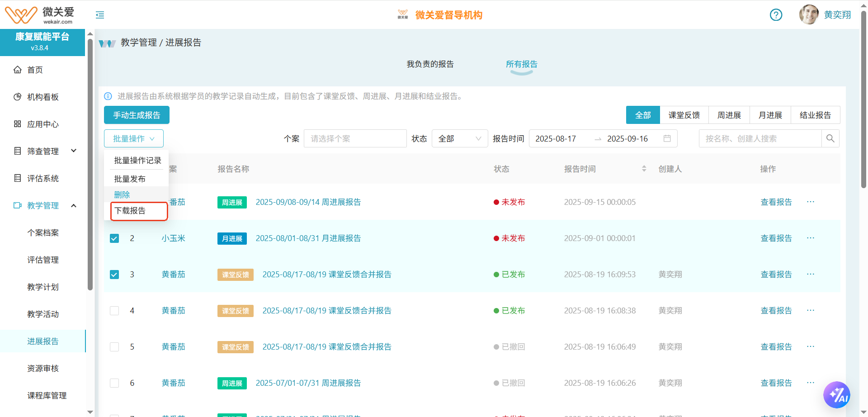Screen dimensions: 868x417
Task: Collapse the sidebar with the hamburger icon
Action: point(99,15)
